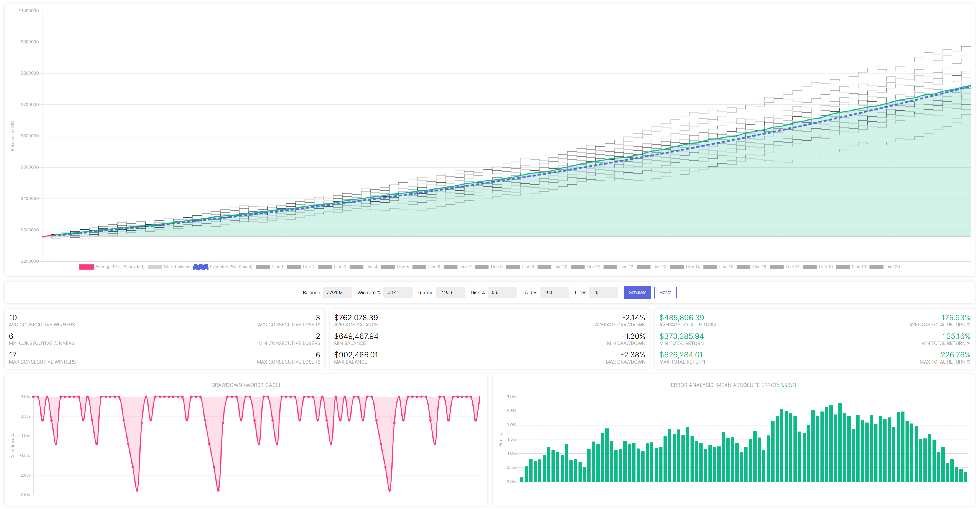Screen dimensions: 980x509
Task: Click the -2.38% max drawdown value
Action: click(x=633, y=355)
